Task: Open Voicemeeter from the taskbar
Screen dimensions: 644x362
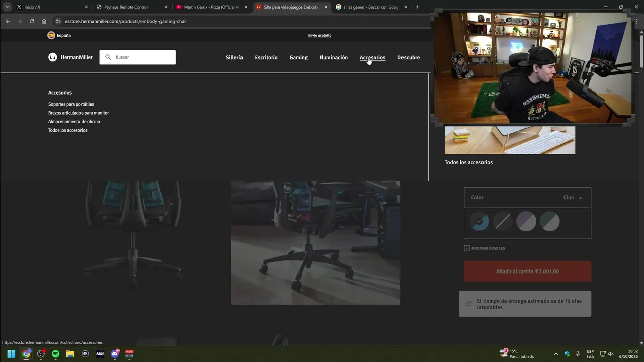Action: pyautogui.click(x=129, y=354)
